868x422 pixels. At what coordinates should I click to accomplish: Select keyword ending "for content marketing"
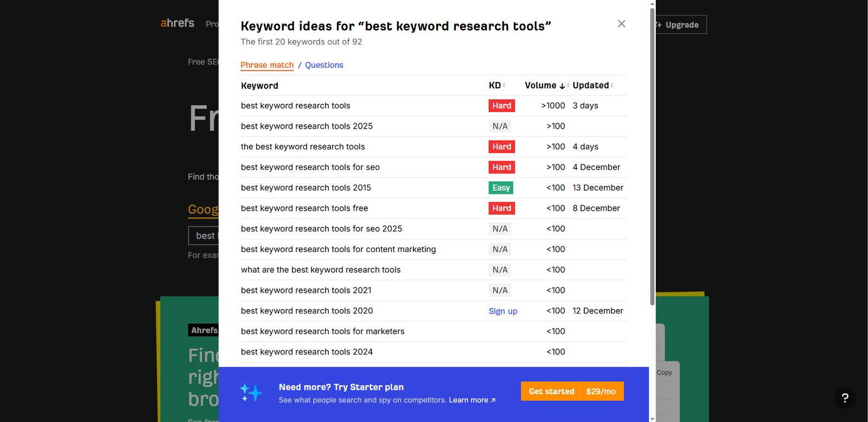coord(339,249)
